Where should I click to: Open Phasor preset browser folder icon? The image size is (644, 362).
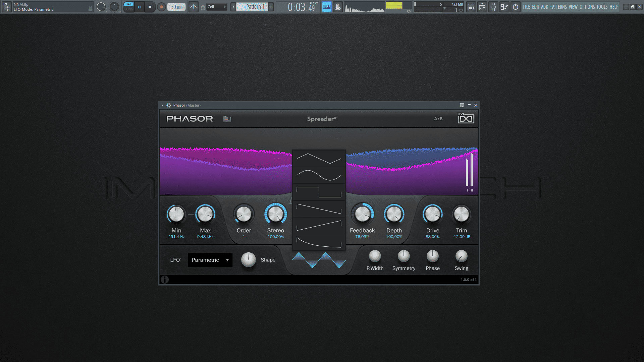(x=227, y=119)
